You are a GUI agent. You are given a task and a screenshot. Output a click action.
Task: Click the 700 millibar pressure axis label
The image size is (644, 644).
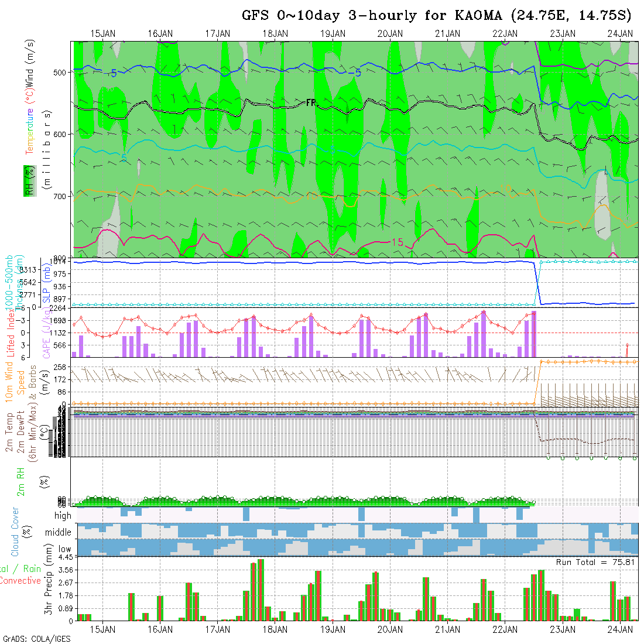point(62,196)
